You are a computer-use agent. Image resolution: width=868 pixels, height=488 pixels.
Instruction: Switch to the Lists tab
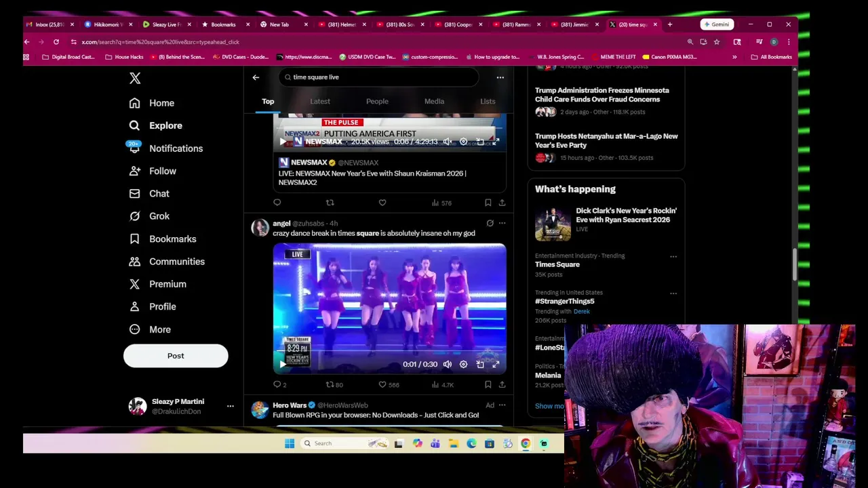[488, 102]
